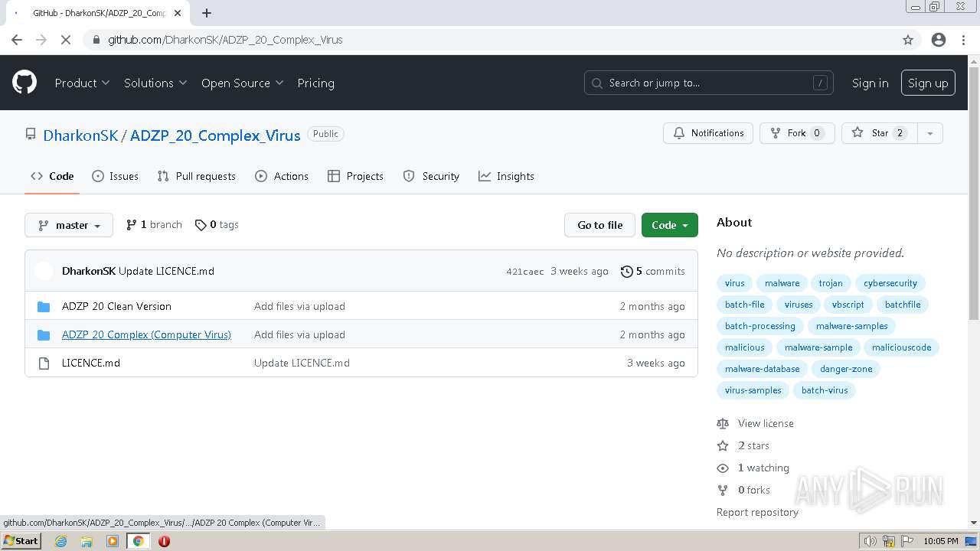Screen dimensions: 980x551
Task: Switch to the Issues tab
Action: (115, 176)
